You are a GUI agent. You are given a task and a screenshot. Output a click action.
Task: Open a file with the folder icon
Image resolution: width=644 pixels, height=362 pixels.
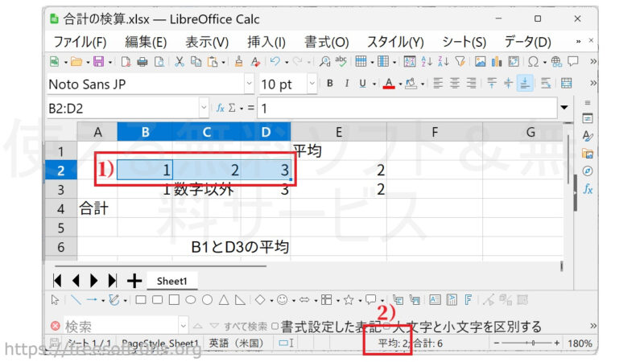point(76,62)
